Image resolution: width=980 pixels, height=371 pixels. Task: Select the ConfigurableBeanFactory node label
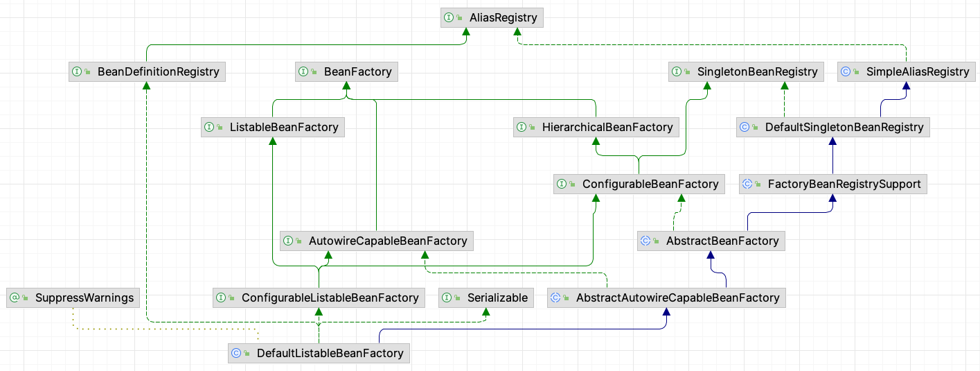point(650,184)
